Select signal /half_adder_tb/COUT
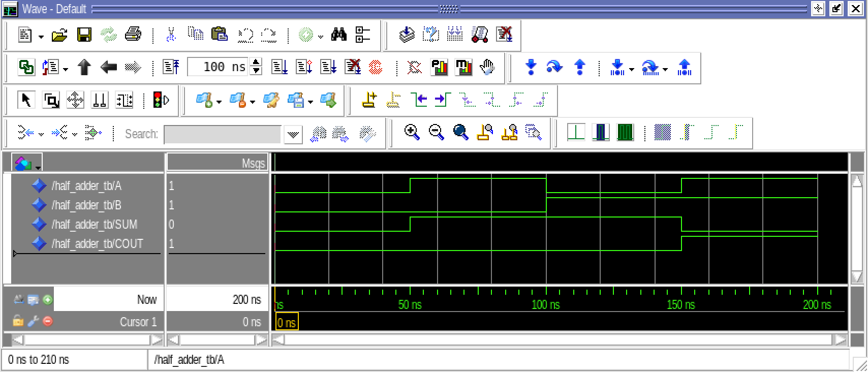This screenshot has height=372, width=868. pyautogui.click(x=97, y=244)
